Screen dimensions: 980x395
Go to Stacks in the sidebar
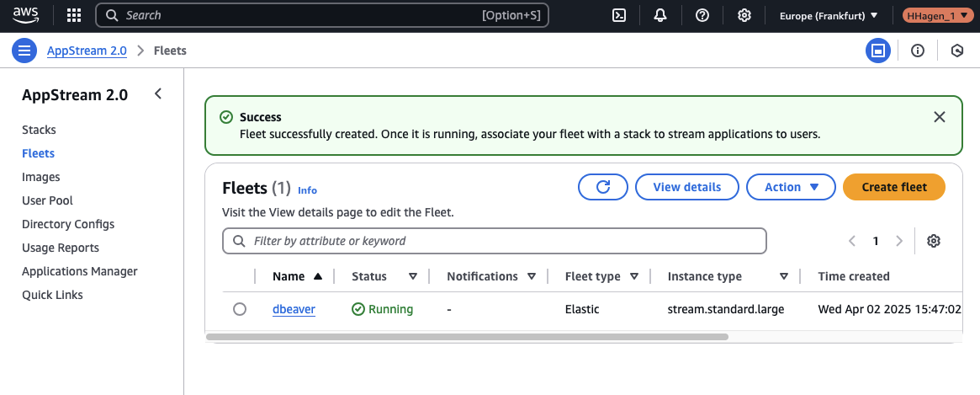point(39,130)
